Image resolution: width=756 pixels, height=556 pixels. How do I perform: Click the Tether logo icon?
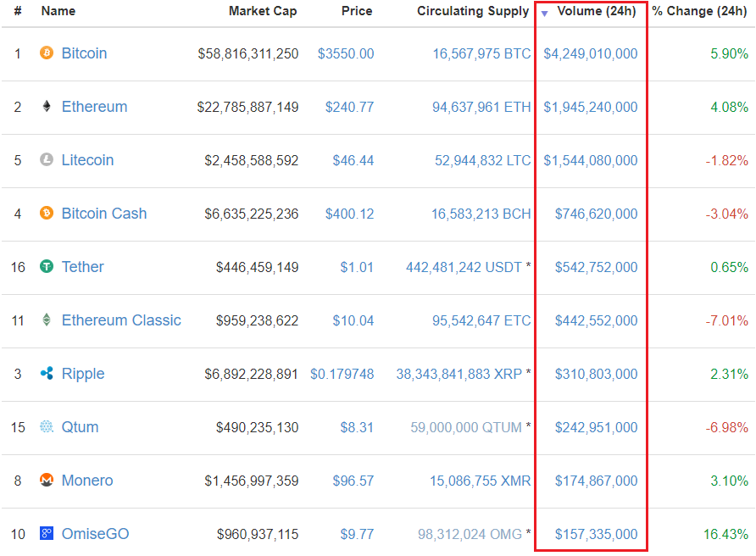[47, 267]
